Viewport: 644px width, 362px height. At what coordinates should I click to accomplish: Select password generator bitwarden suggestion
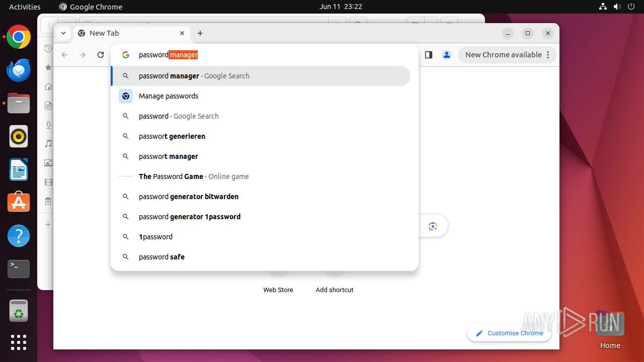(261, 197)
